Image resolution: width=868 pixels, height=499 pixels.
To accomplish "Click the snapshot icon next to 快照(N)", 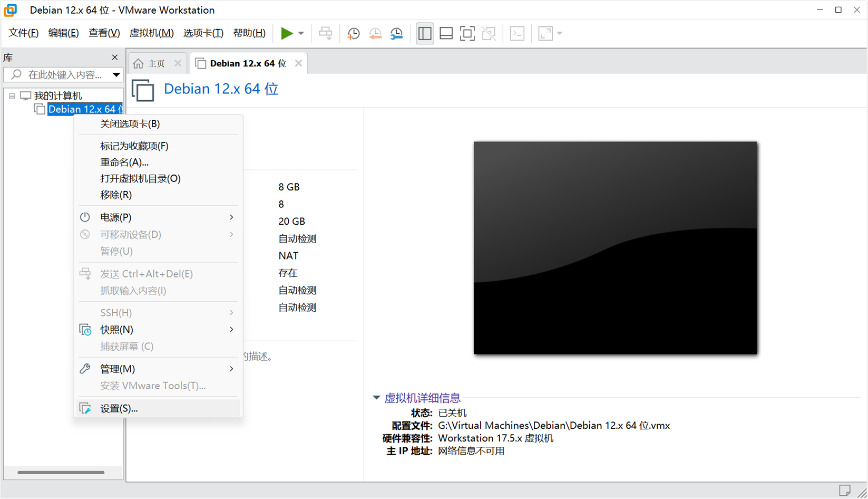I will click(85, 329).
